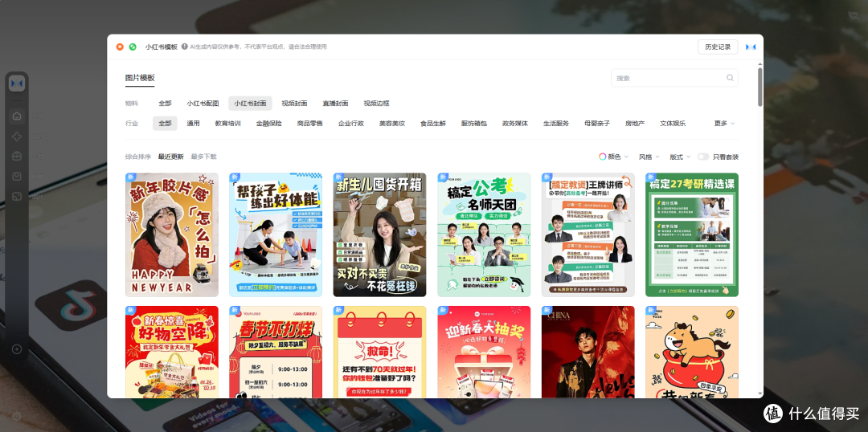Image resolution: width=868 pixels, height=432 pixels.
Task: Expand the 更多 industry dropdown
Action: click(x=724, y=124)
